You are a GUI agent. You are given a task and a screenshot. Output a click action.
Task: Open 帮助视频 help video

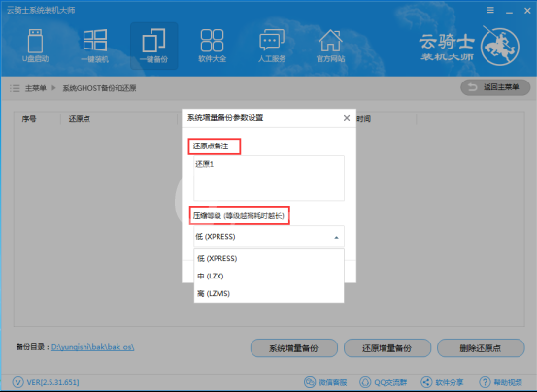pyautogui.click(x=500, y=382)
